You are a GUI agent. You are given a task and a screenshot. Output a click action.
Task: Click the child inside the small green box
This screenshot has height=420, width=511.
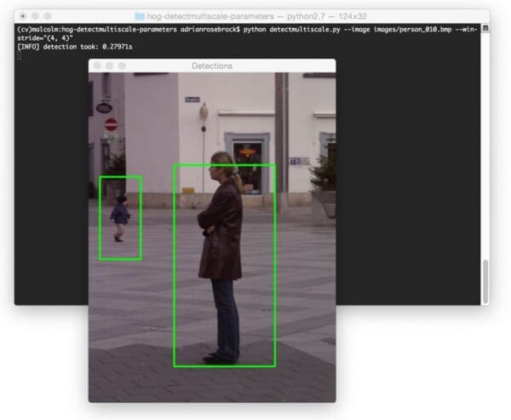point(120,218)
